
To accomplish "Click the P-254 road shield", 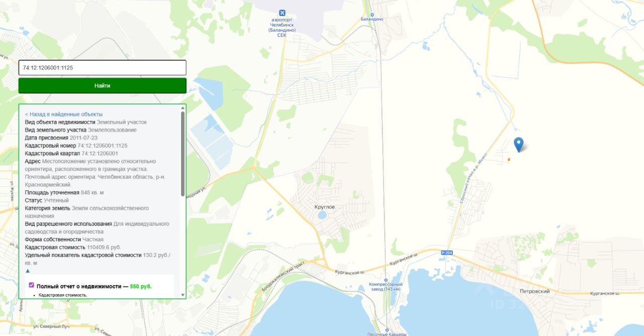I will 447,252.
